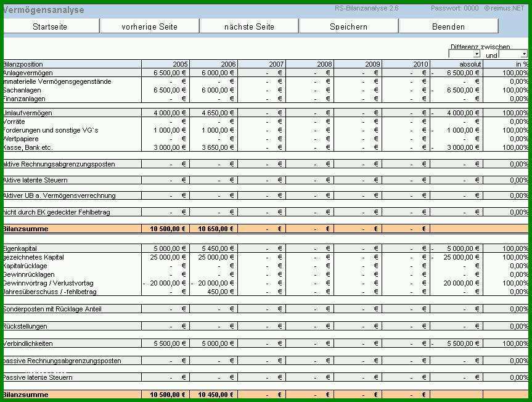Save with the Speichern button
The height and width of the screenshot is (402, 532).
(348, 27)
